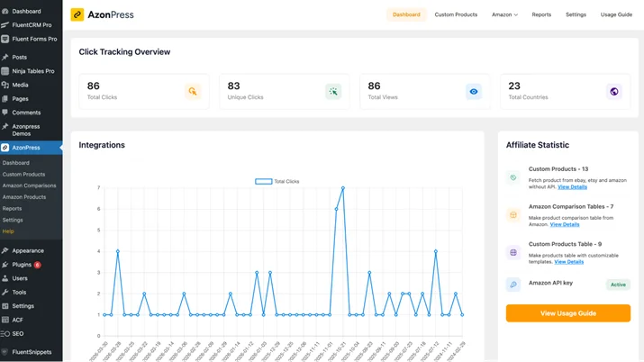Screen dimensions: 644x362
Task: Click the Active status badge
Action: click(618, 285)
